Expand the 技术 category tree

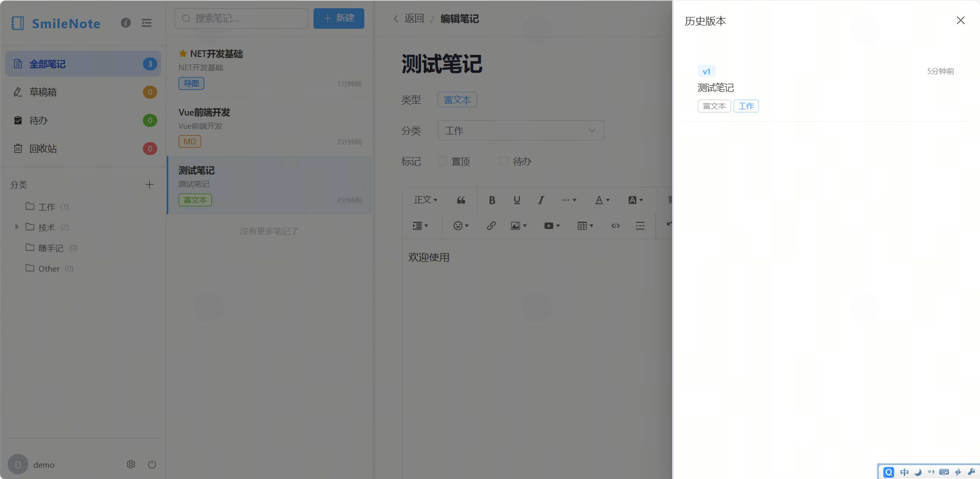(x=17, y=226)
